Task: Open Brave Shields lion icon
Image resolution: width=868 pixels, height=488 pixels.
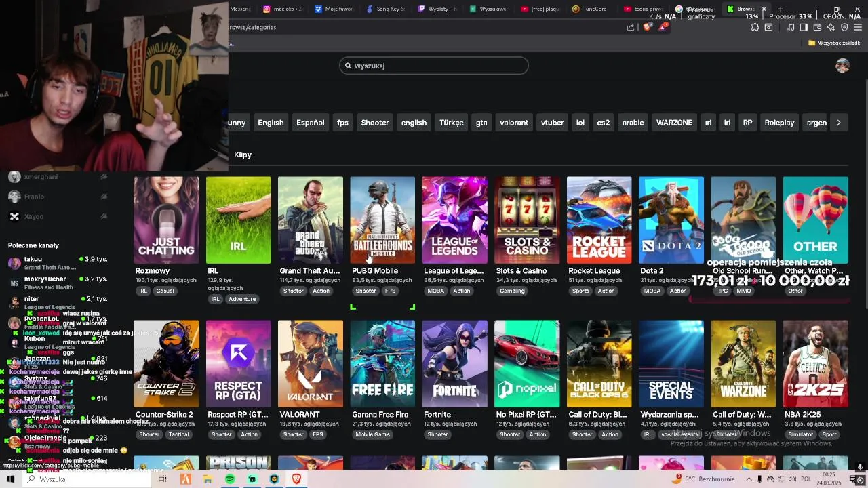Action: (647, 27)
